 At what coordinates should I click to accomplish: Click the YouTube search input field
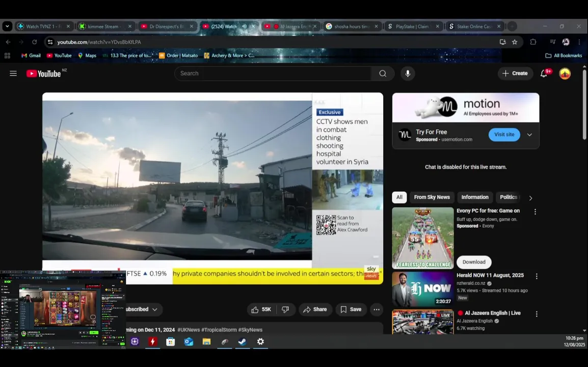tap(273, 73)
